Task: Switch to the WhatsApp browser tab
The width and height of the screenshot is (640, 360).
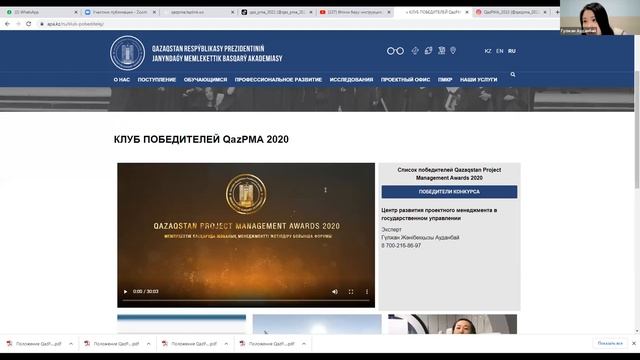Action: coord(41,12)
